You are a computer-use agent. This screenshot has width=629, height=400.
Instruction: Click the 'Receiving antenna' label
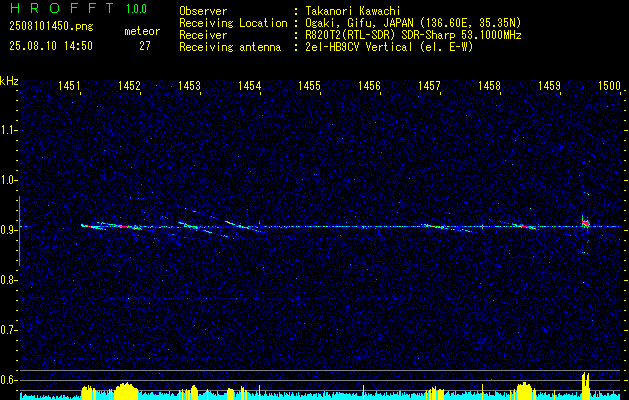click(x=230, y=47)
